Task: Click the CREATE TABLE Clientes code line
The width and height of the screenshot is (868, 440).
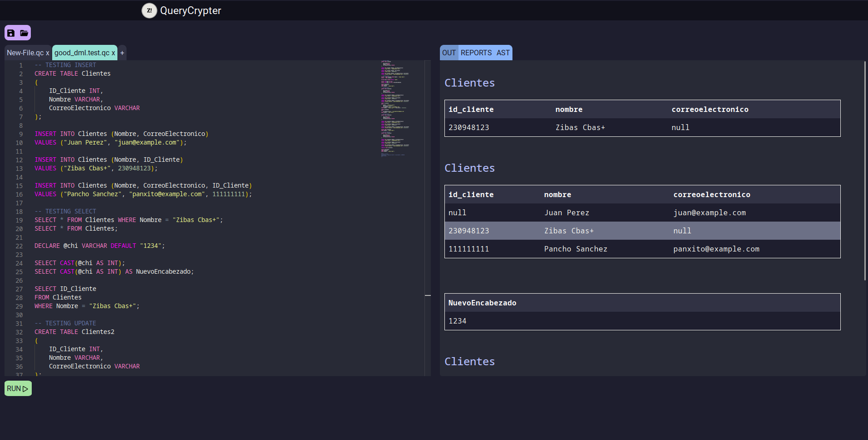Action: (73, 73)
